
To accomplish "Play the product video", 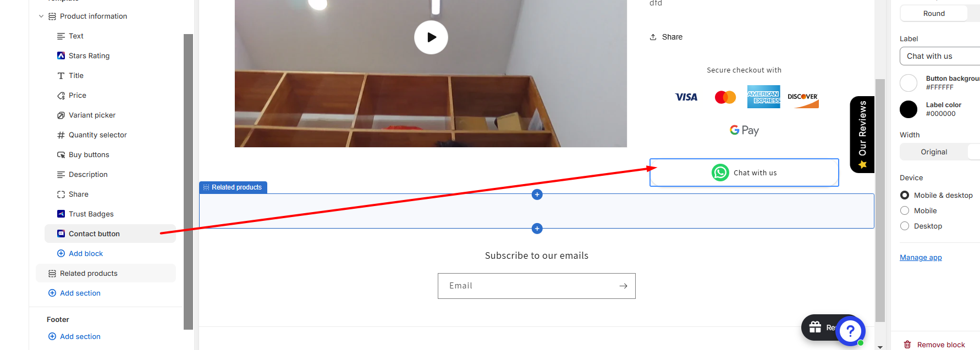I will pyautogui.click(x=431, y=37).
